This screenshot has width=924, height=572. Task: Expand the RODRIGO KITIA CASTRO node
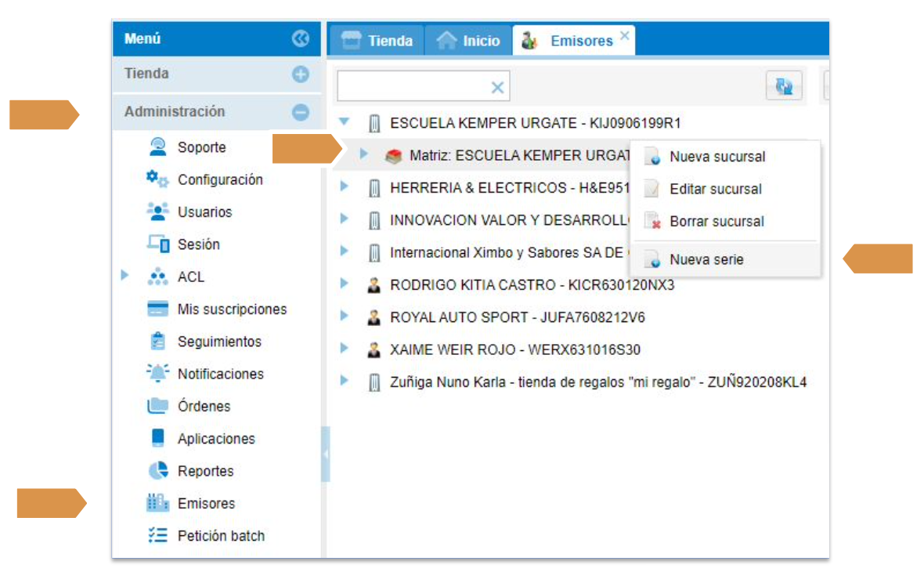tap(344, 284)
